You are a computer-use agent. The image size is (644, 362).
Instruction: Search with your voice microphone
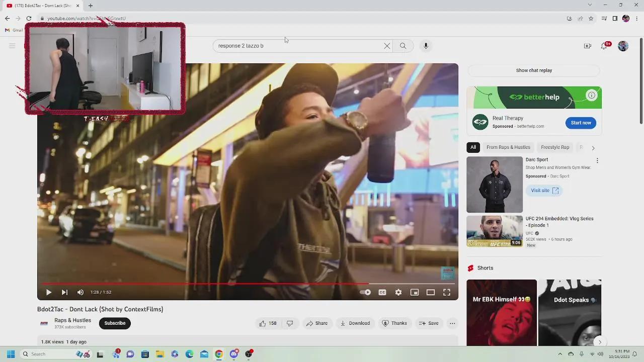(x=426, y=46)
